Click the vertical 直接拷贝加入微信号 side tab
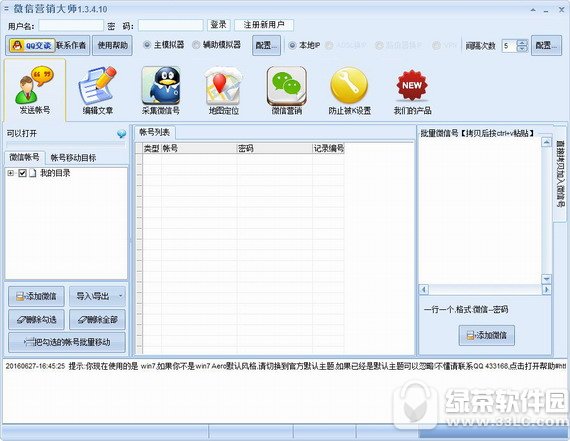This screenshot has width=570, height=441. tap(560, 173)
